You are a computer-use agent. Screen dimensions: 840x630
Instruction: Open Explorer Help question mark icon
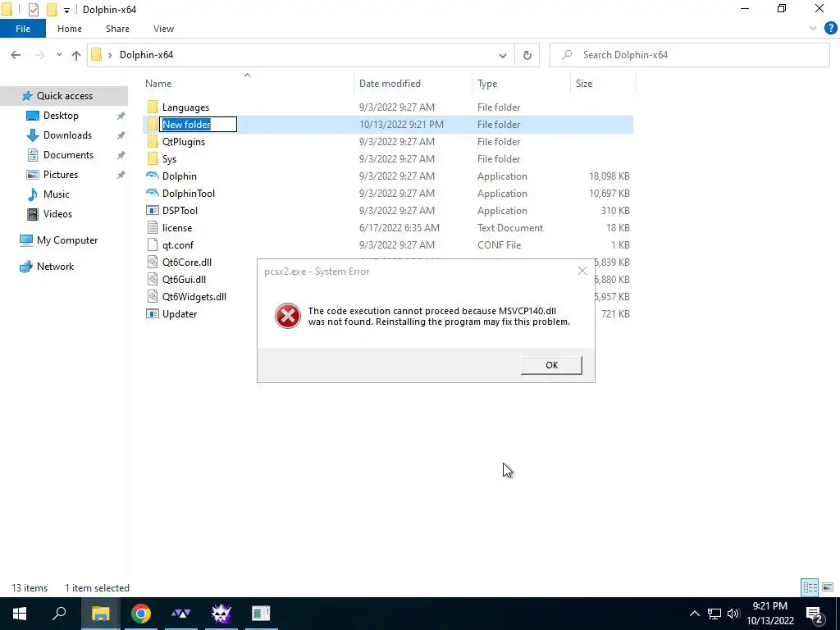830,29
